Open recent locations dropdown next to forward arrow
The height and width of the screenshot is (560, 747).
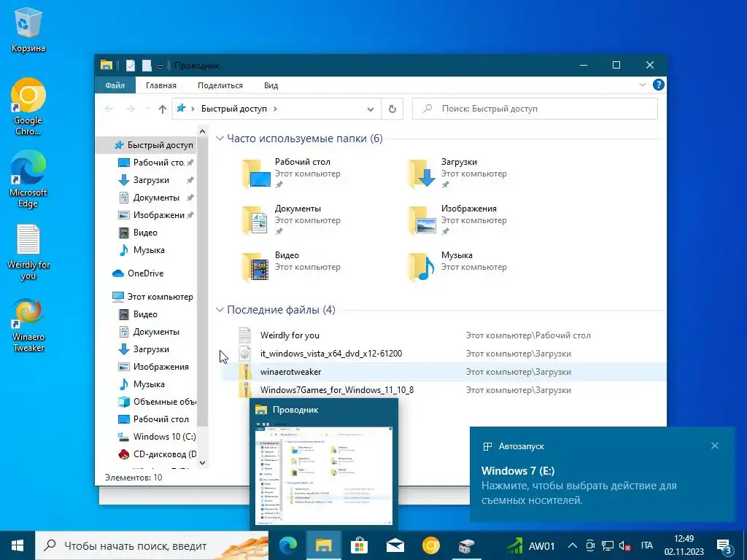[x=147, y=109]
